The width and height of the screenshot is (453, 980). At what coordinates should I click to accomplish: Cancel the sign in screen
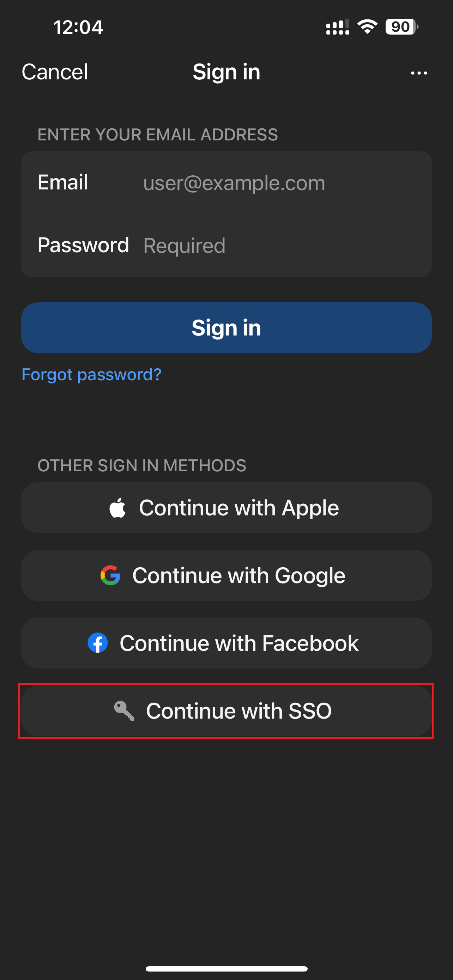55,72
